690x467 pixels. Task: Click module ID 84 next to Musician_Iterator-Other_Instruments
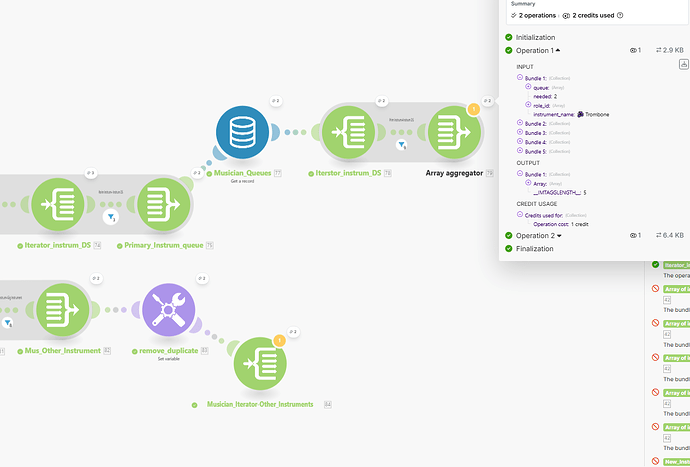(327, 404)
